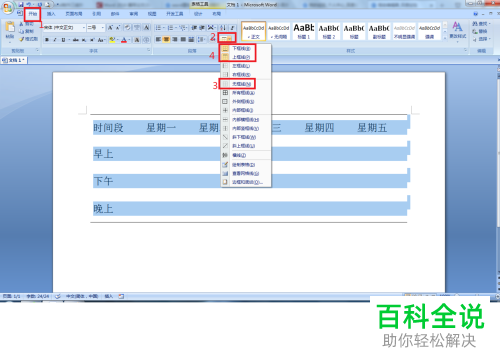500x361 pixels.
Task: Open the round Office button menu
Action: [x=7, y=7]
